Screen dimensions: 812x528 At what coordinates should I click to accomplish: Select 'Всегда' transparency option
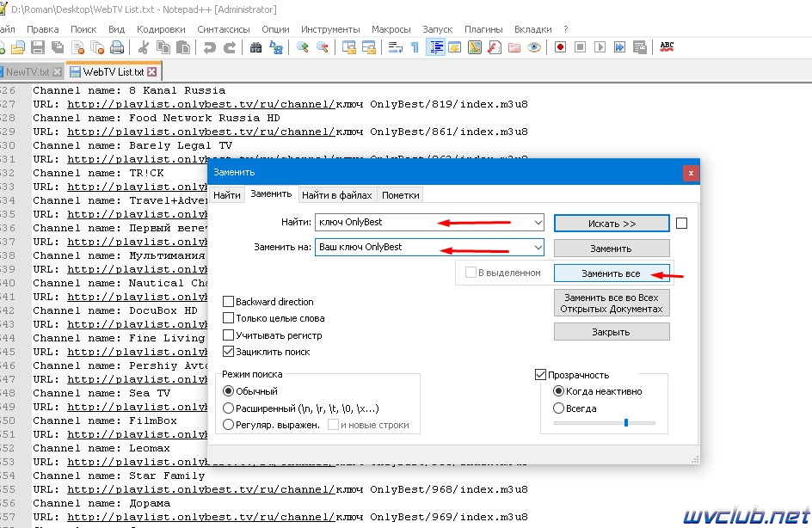coord(558,408)
